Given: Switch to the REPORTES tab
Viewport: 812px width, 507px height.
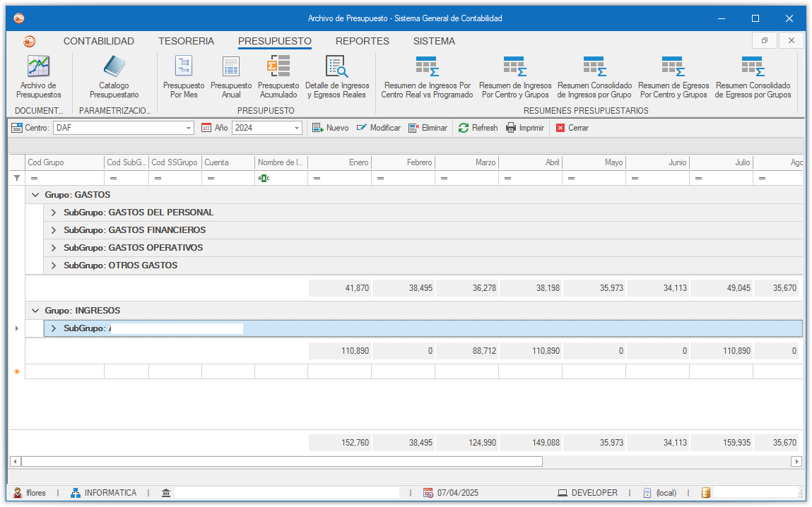Looking at the screenshot, I should pos(362,42).
